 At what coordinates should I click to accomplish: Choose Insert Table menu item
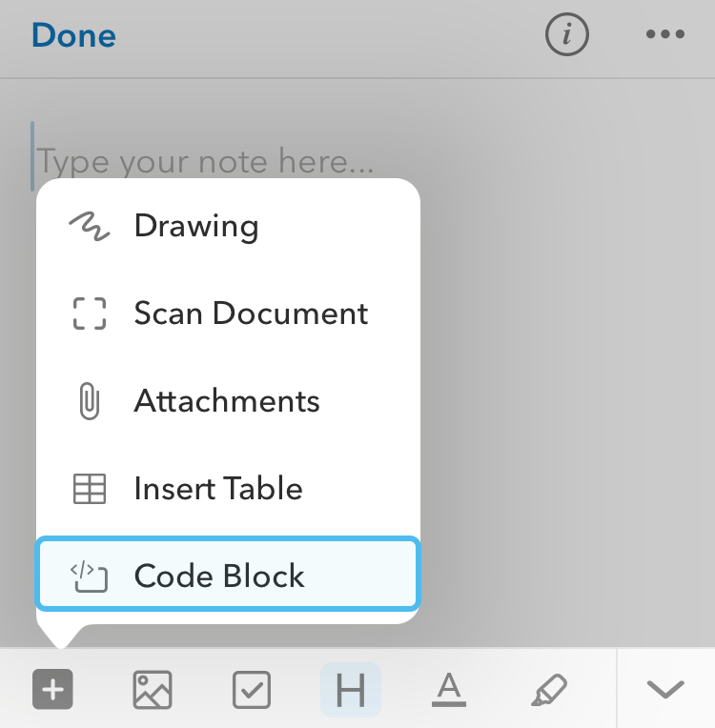tap(218, 489)
